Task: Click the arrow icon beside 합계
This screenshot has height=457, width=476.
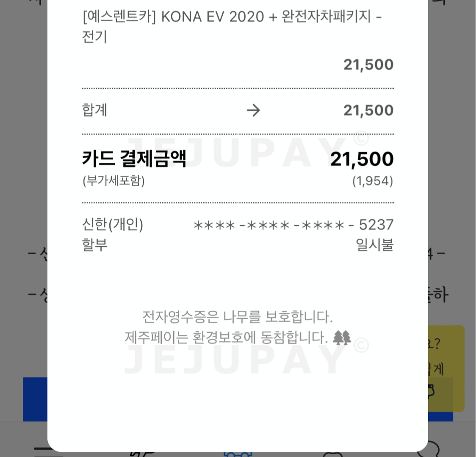Action: click(x=253, y=111)
